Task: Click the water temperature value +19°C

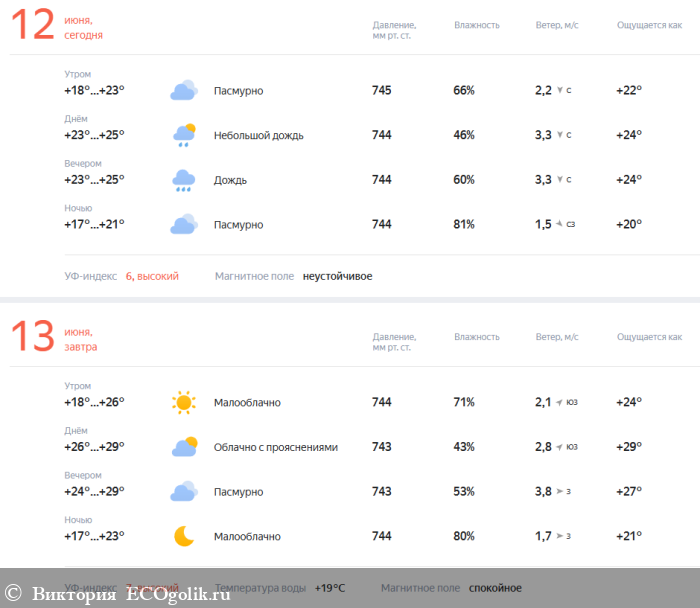Action: point(330,588)
